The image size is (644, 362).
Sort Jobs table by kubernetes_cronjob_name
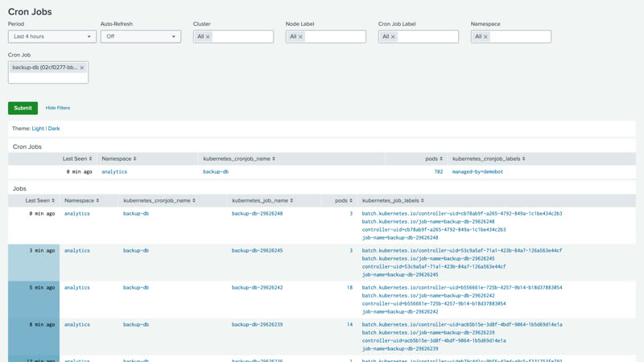click(159, 200)
